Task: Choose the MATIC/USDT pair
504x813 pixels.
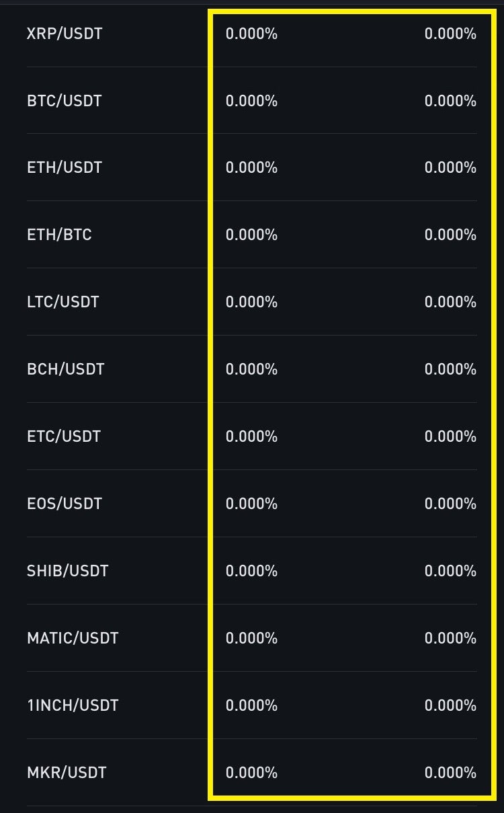Action: coord(73,638)
